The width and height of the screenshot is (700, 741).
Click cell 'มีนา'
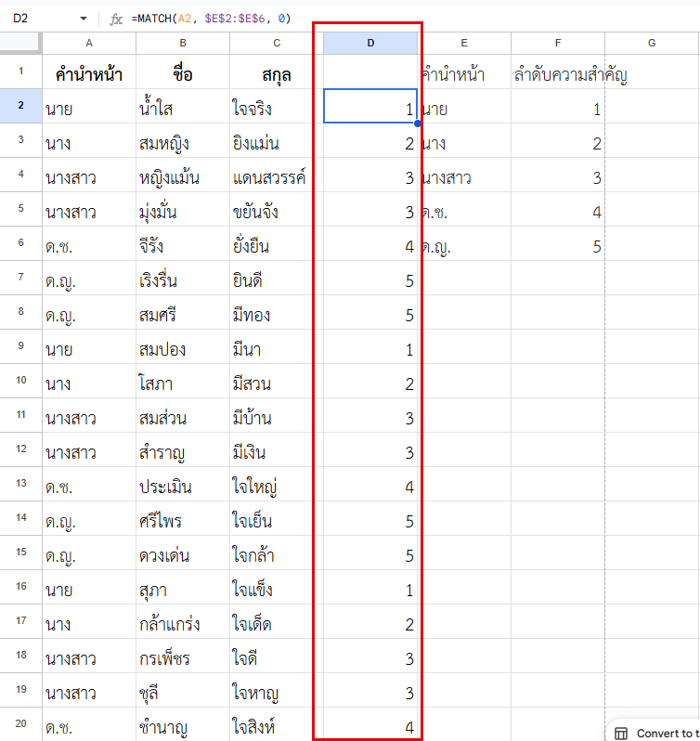[277, 346]
